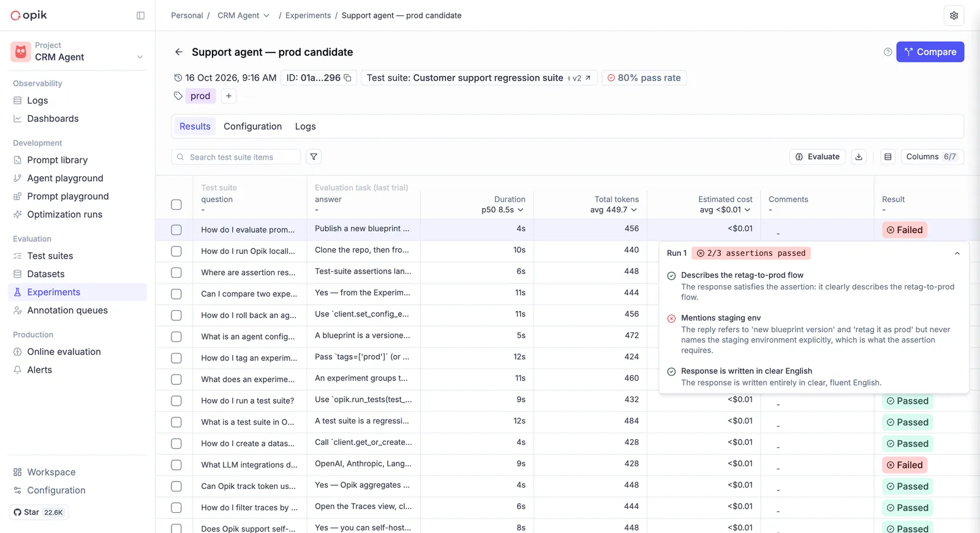Image resolution: width=980 pixels, height=533 pixels.
Task: Check the 'Can I compare two expe...' row
Action: [x=176, y=294]
